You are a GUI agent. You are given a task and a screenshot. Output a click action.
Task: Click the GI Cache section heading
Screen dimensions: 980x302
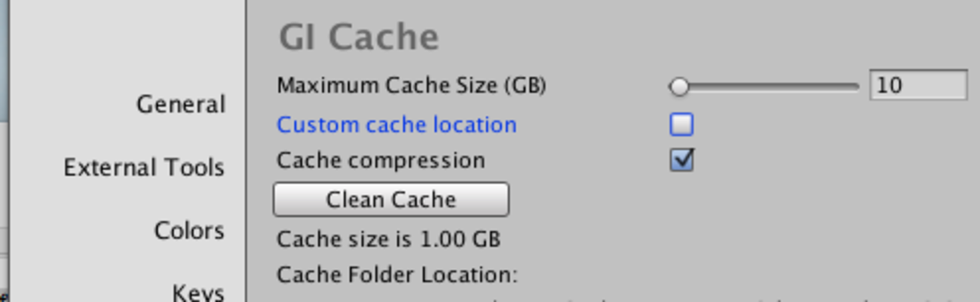point(359,36)
